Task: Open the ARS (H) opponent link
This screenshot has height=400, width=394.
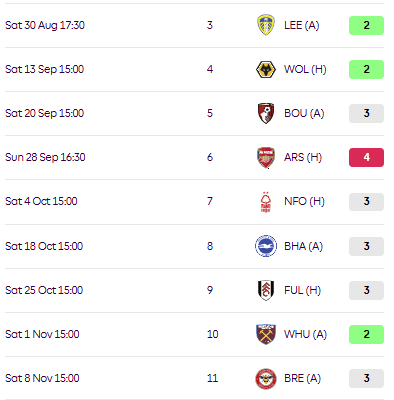Action: pos(303,157)
